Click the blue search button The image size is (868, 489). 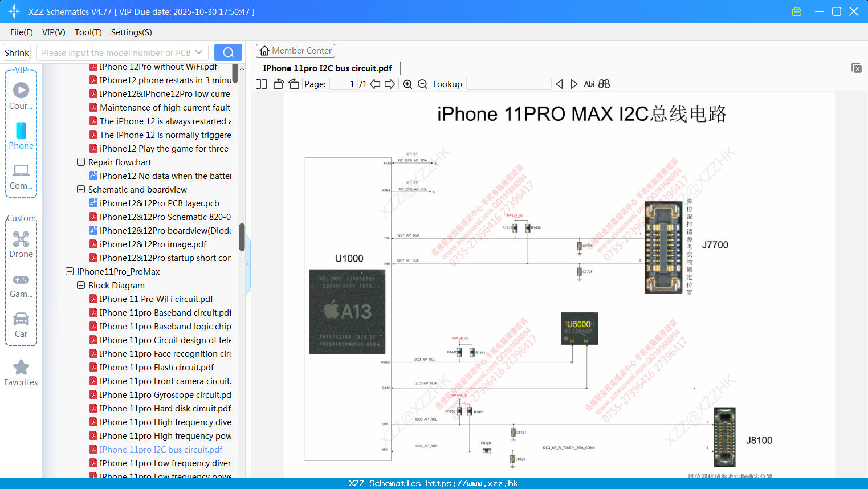point(228,52)
